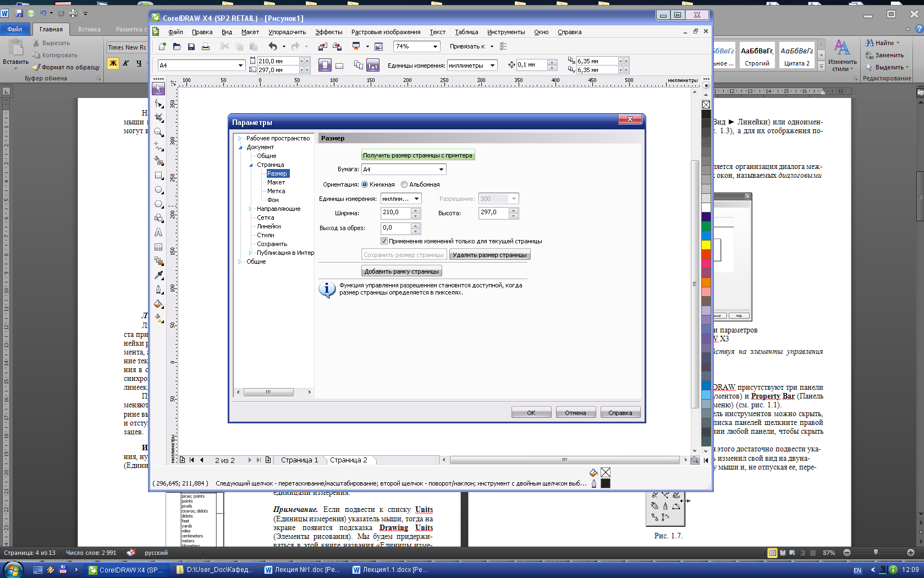Screen dimensions: 924x578
Task: Click the OK button in Параметры dialog
Action: click(531, 413)
